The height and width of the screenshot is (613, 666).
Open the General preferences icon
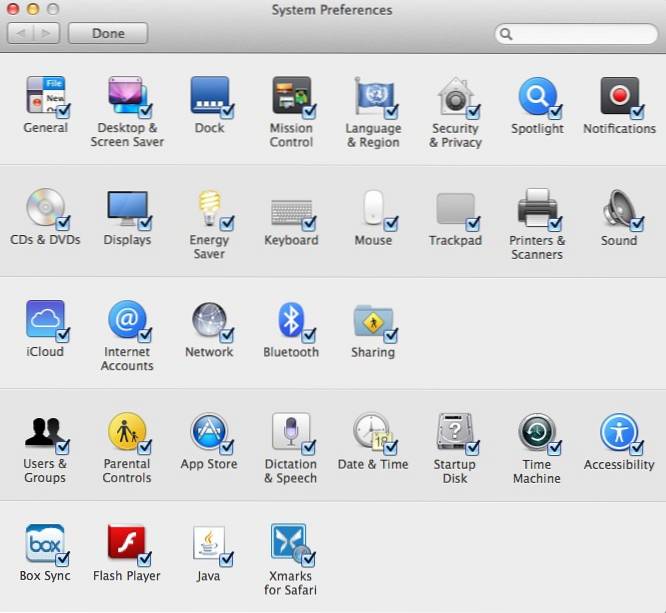coord(44,96)
